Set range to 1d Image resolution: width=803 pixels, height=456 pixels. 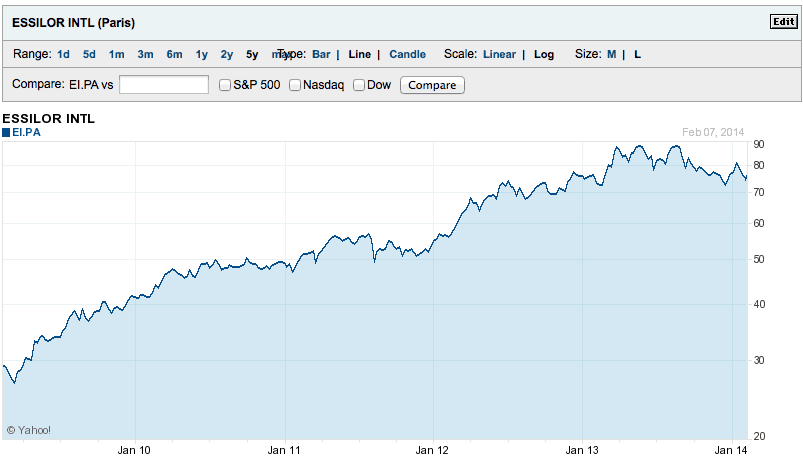[64, 54]
